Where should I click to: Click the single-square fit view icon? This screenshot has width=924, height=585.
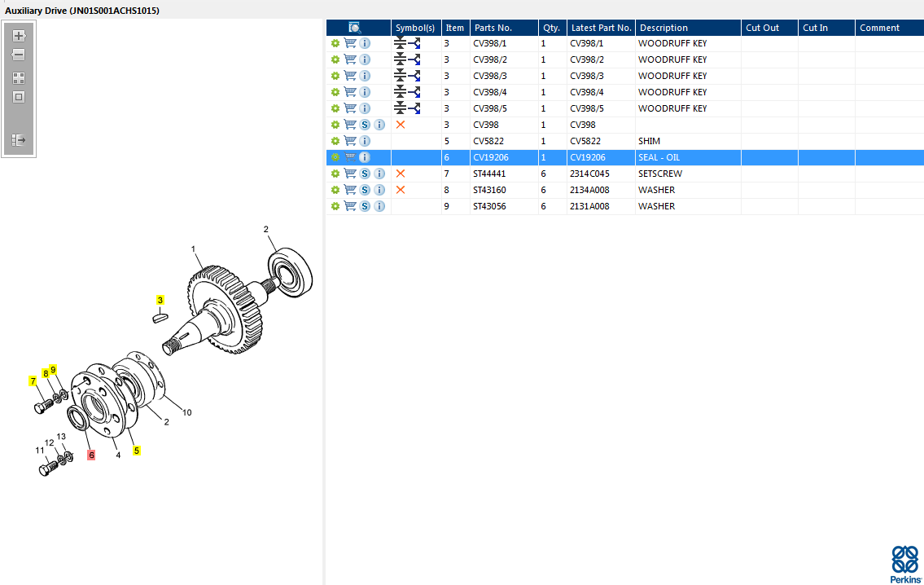[x=19, y=97]
